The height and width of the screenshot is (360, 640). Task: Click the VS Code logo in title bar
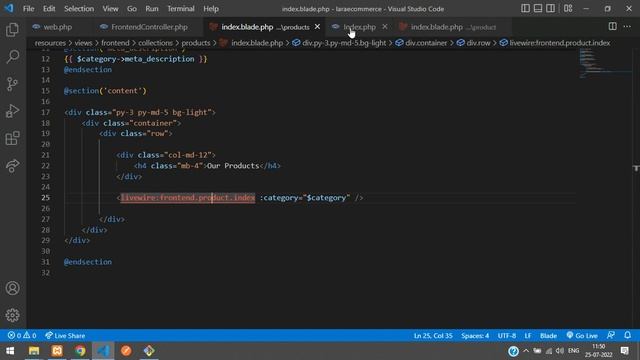pos(9,8)
